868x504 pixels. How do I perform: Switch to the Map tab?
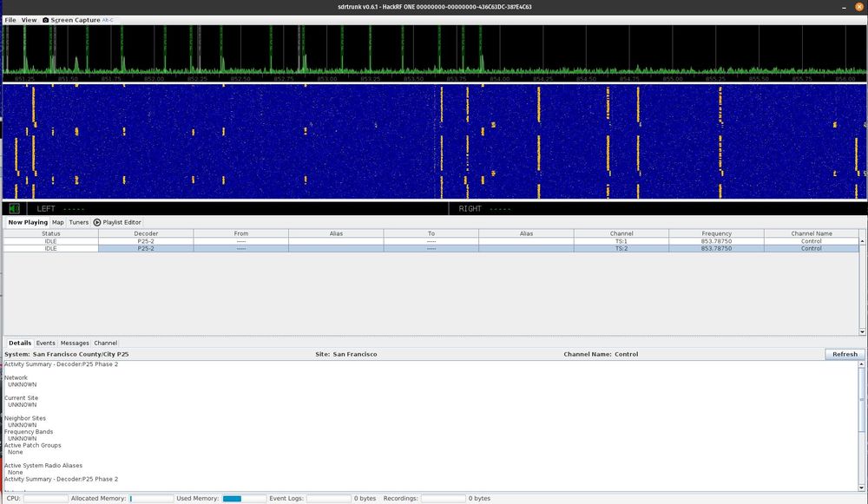point(58,222)
